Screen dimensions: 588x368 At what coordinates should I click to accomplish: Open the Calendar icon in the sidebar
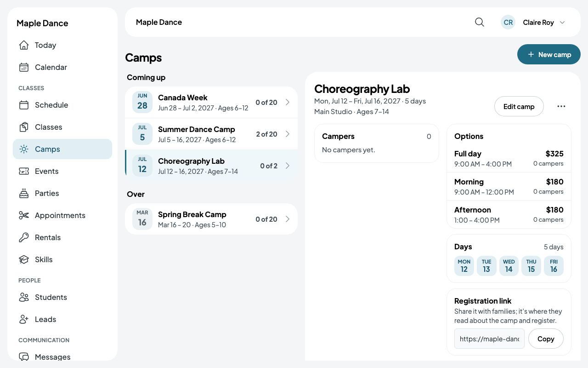point(24,67)
